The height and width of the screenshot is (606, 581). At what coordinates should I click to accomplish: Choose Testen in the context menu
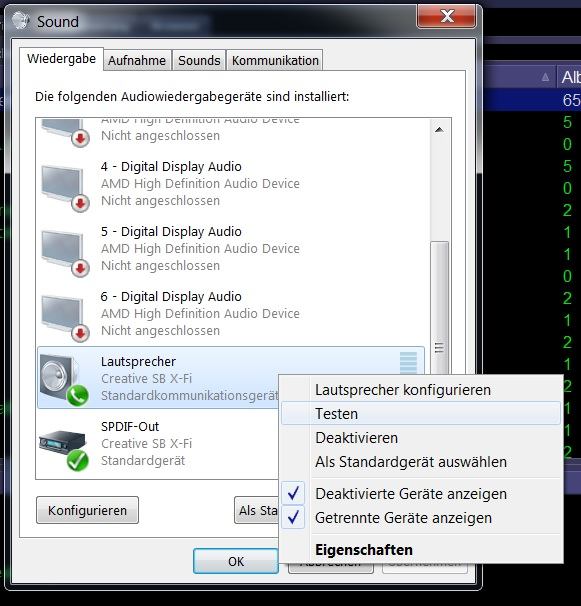point(421,414)
